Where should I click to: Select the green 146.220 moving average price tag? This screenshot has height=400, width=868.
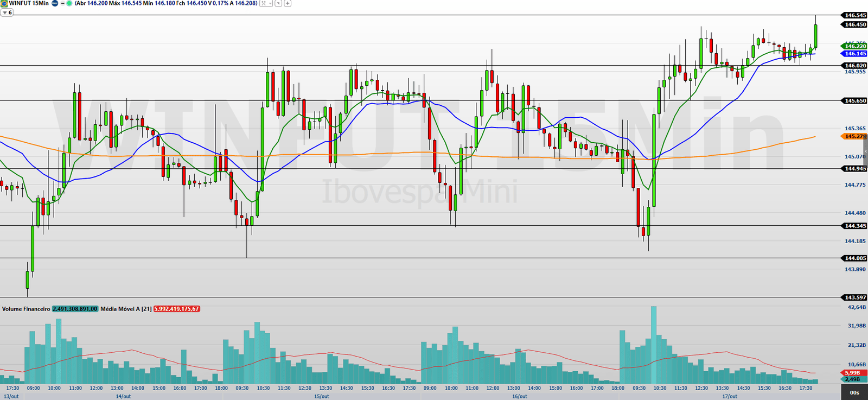point(855,46)
